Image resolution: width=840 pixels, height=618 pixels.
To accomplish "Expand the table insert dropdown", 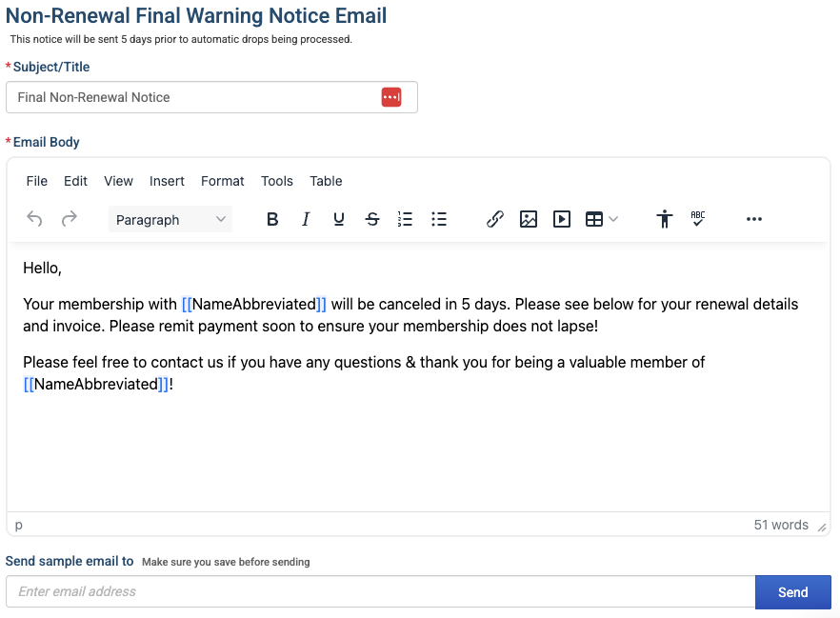I will [x=613, y=219].
